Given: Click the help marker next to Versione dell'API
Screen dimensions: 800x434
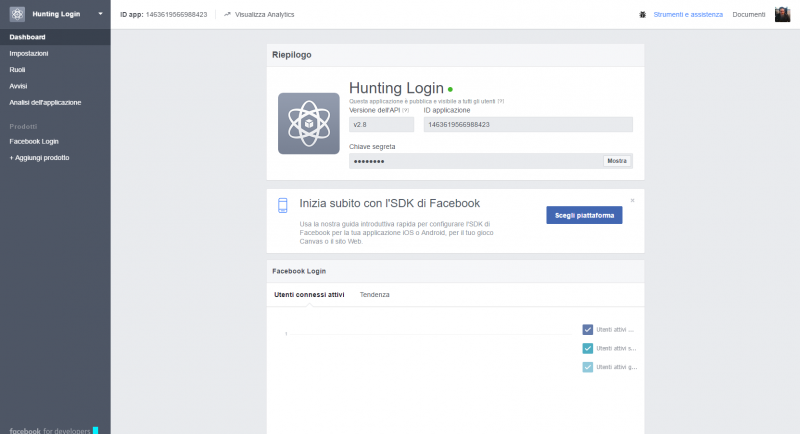Looking at the screenshot, I should click(x=406, y=110).
